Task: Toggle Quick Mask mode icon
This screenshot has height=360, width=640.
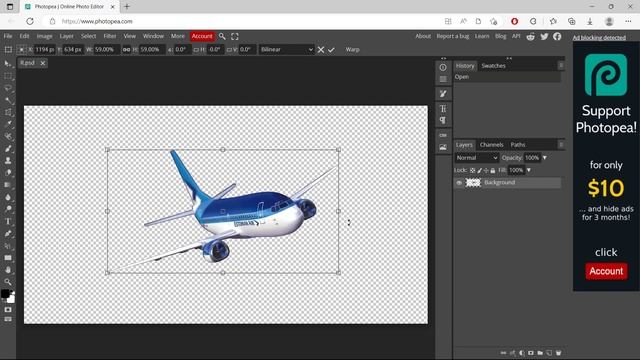Action: 8,310
